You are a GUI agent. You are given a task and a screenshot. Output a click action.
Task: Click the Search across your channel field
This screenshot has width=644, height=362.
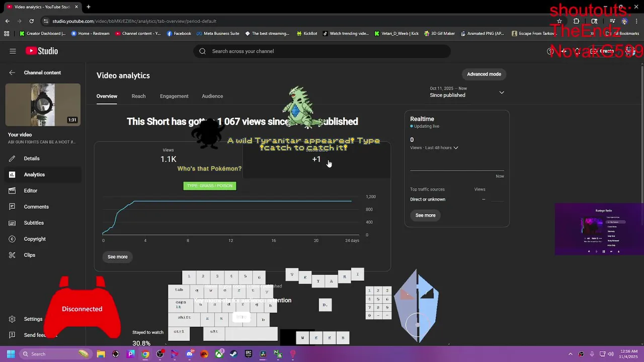pyautogui.click(x=322, y=51)
